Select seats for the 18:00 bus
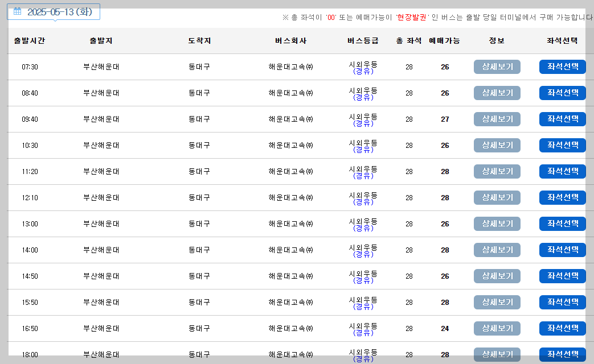The width and height of the screenshot is (594, 364). 562,354
